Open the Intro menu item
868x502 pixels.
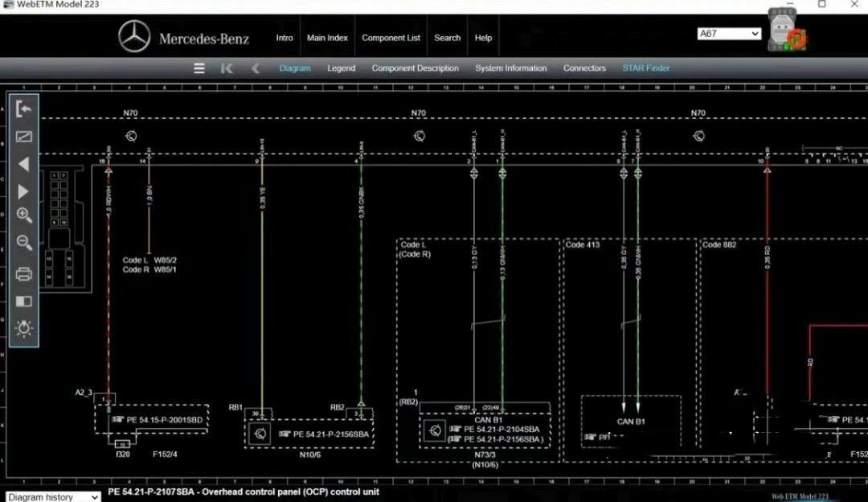tap(285, 38)
